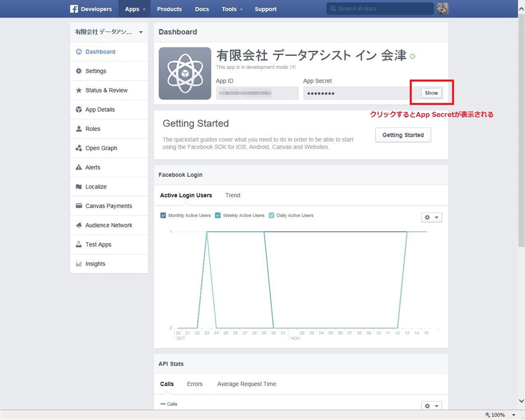Toggle Daily Active Users checkbox
The image size is (525, 420).
[271, 215]
